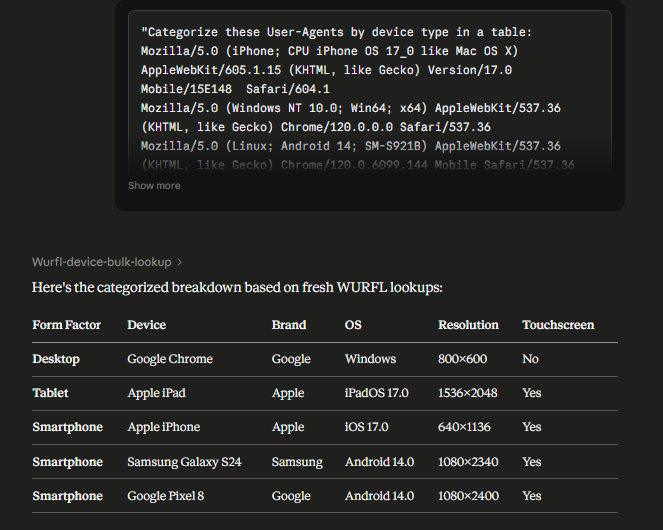Click the Form Factor column header
663x530 pixels.
pos(66,325)
